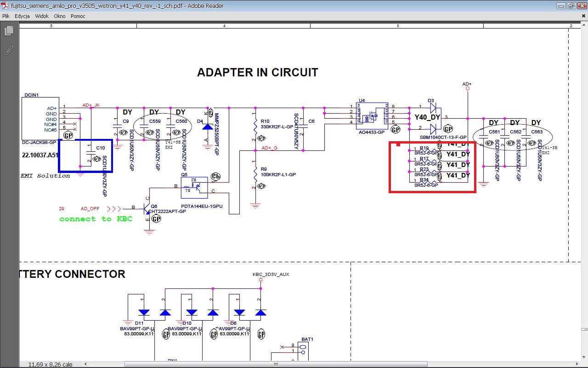588x368 pixels.
Task: Open the Plik menu
Action: (6, 16)
